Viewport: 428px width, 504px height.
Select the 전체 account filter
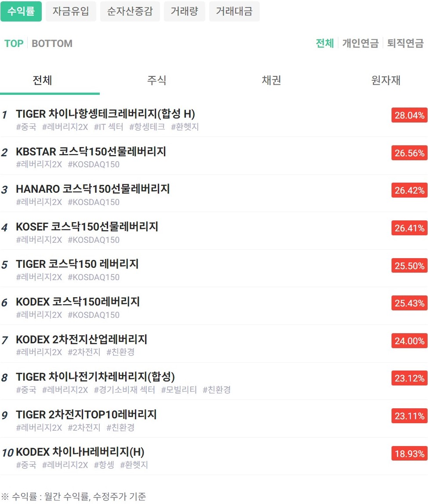click(x=325, y=43)
